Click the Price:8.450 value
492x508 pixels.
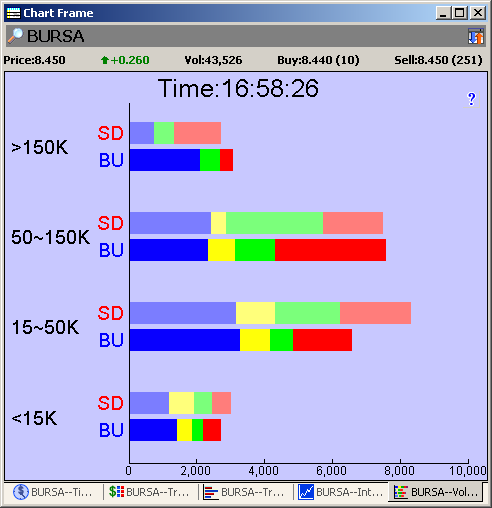[x=35, y=60]
